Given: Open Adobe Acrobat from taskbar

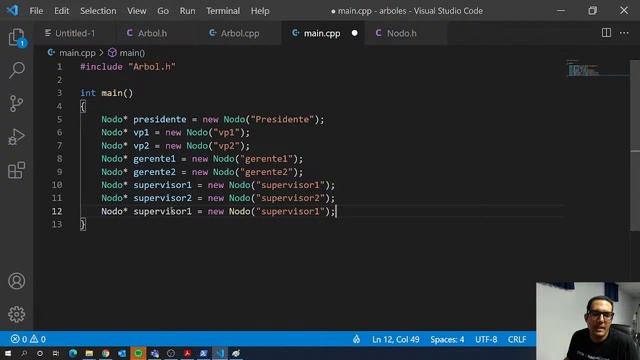Looking at the screenshot, I should tap(187, 353).
